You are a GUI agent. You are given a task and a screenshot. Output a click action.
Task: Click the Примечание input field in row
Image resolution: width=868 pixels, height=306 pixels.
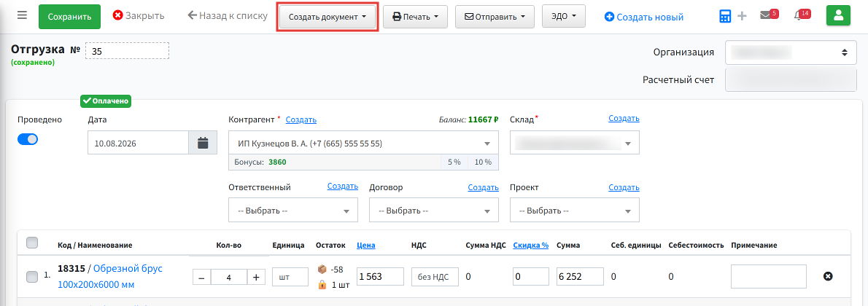768,277
